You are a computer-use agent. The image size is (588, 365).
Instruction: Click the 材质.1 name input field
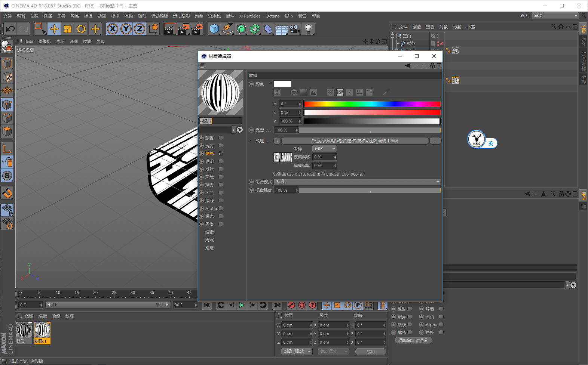click(220, 121)
